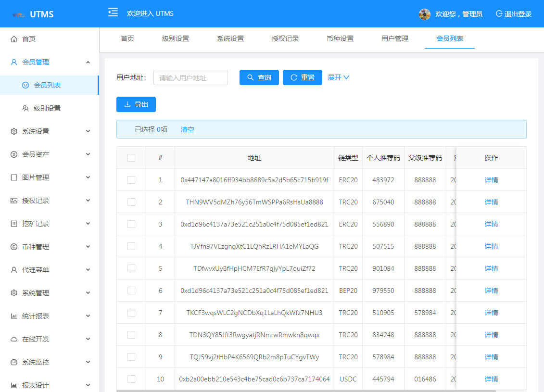Switch to the 币种设置 tab
The width and height of the screenshot is (544, 392).
(340, 38)
